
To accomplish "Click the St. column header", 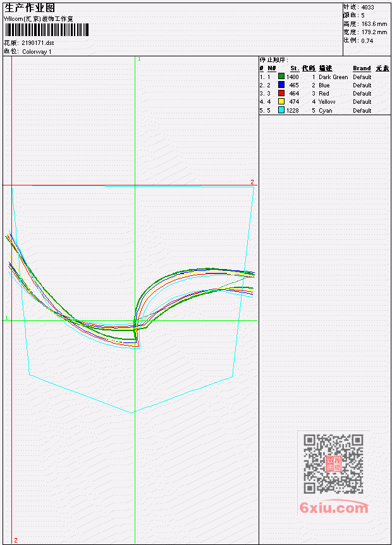I will coord(295,68).
